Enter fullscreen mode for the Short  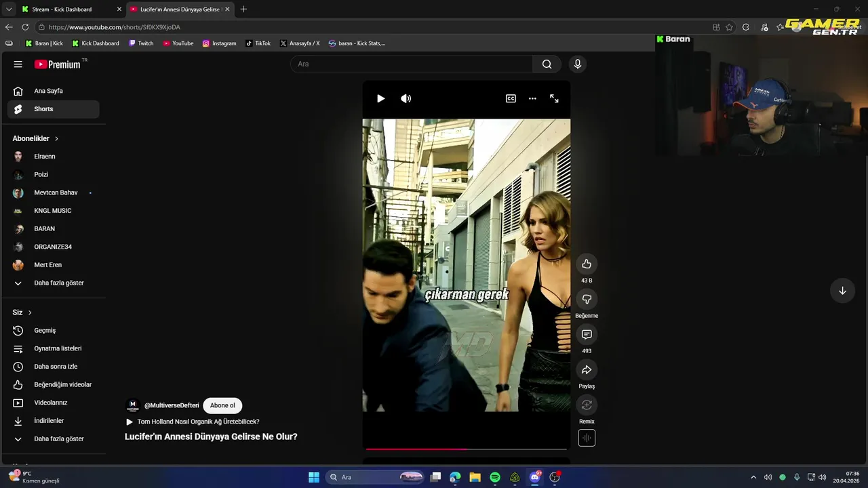pyautogui.click(x=554, y=98)
